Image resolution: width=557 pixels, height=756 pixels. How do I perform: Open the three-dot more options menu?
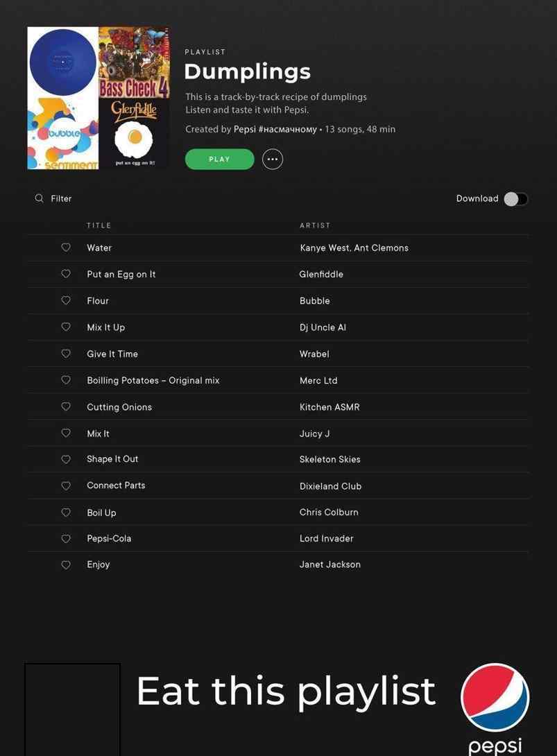click(273, 159)
